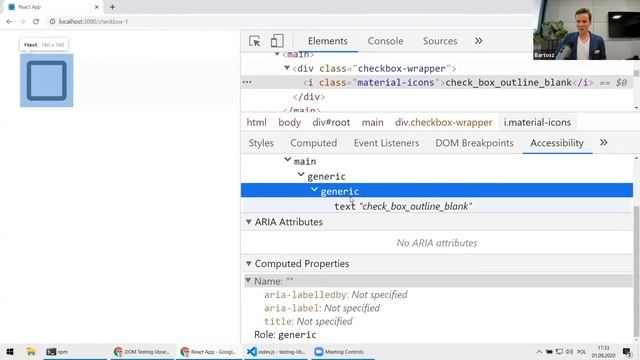Collapse the Name property details

[248, 281]
